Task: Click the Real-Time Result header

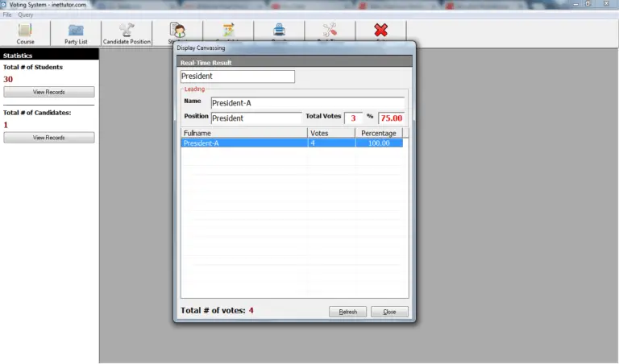Action: pyautogui.click(x=294, y=62)
